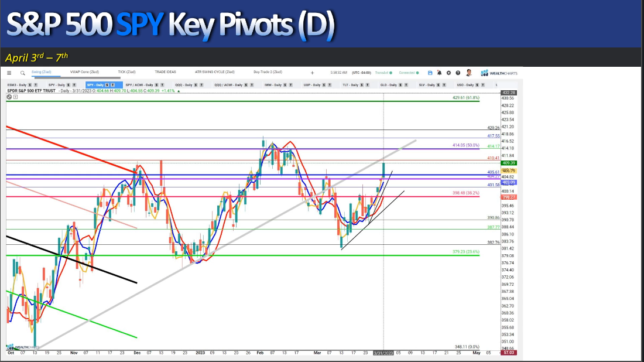
Task: Toggle the T button on the highlighted SPY - Daily tab
Action: click(113, 85)
